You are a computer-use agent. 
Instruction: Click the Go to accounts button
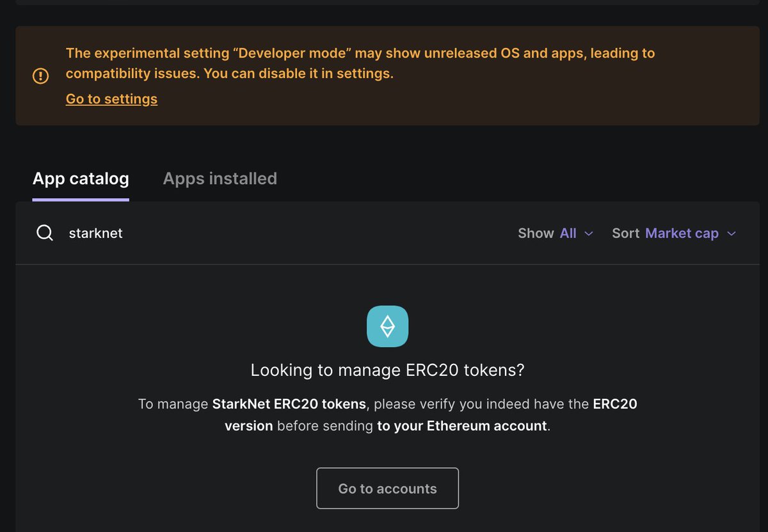click(387, 489)
